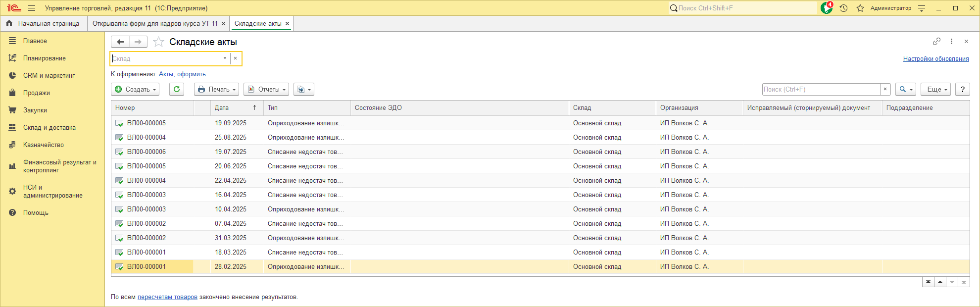Image resolution: width=980 pixels, height=307 pixels.
Task: Open the Отчеты dropdown menu
Action: 266,89
